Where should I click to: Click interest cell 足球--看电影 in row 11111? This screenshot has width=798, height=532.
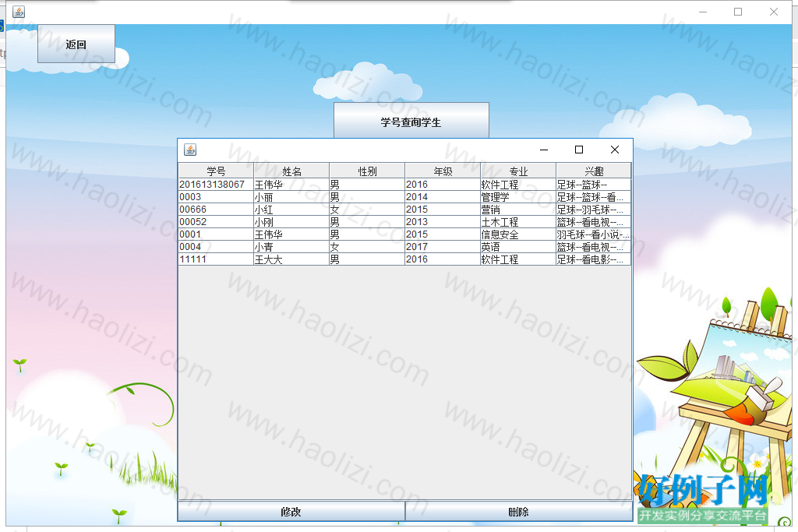coord(594,259)
